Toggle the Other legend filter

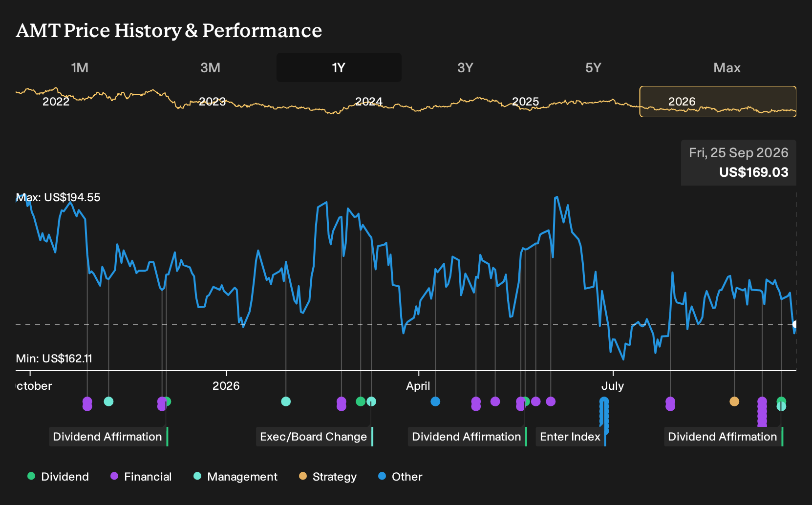[x=400, y=477]
